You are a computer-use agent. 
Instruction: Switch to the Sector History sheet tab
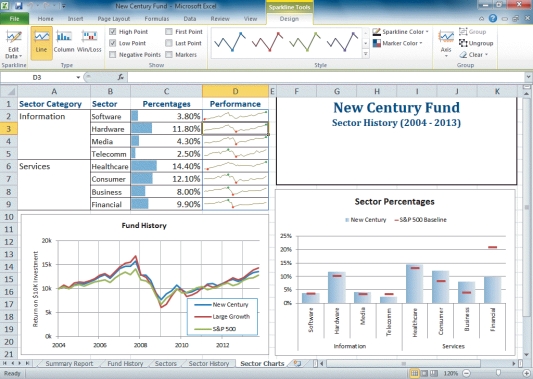[x=209, y=363]
